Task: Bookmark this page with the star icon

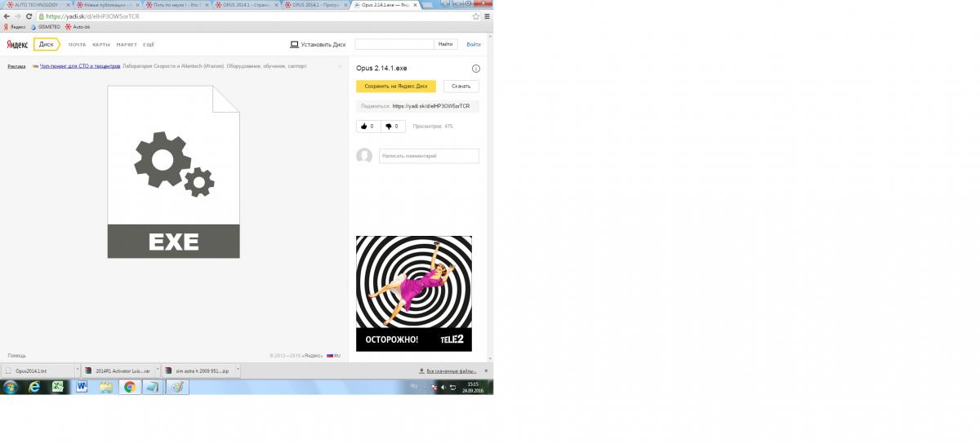Action: click(x=476, y=16)
